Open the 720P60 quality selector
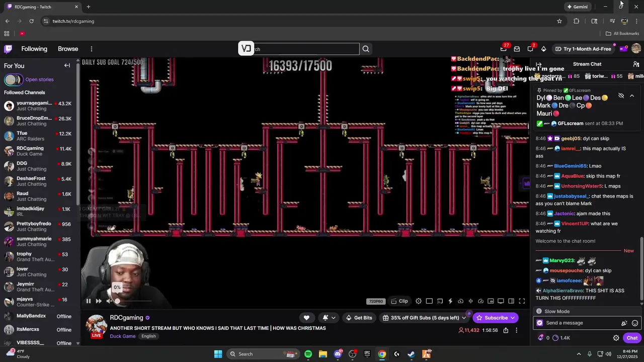Image resolution: width=644 pixels, height=362 pixels. (376, 301)
